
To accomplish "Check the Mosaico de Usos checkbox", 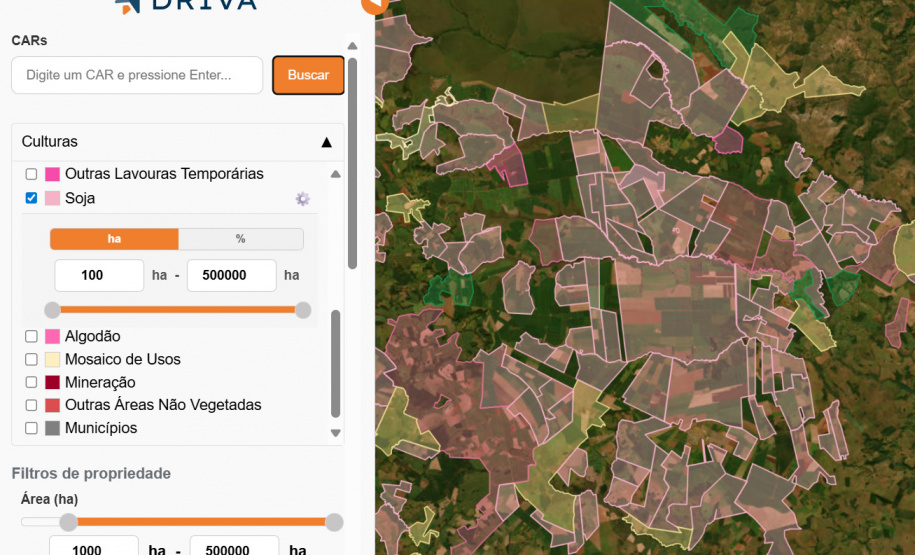I will [32, 359].
